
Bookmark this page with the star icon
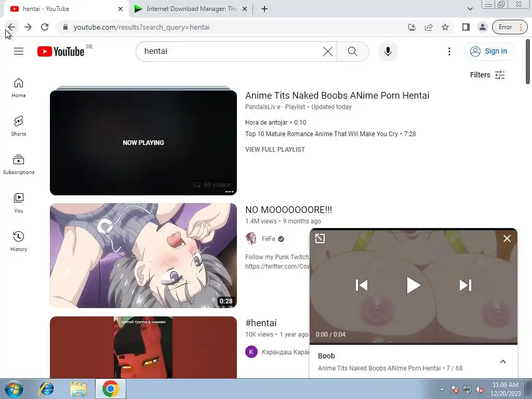pyautogui.click(x=445, y=27)
